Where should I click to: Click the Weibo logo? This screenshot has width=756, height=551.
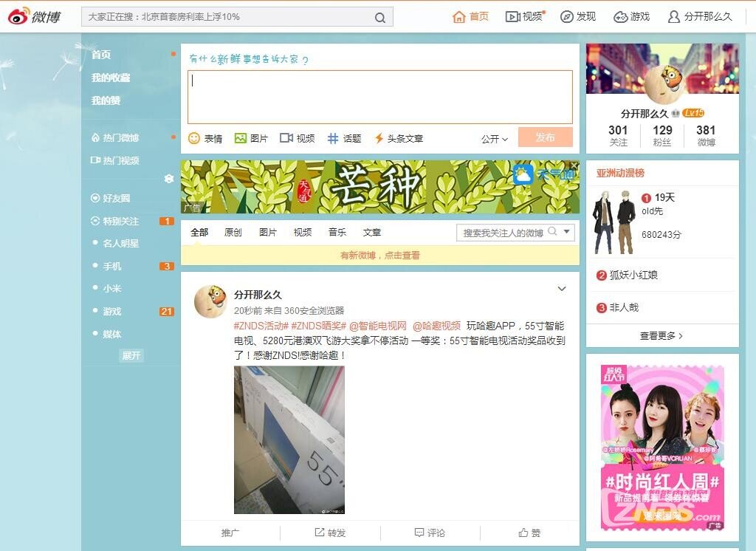point(34,17)
